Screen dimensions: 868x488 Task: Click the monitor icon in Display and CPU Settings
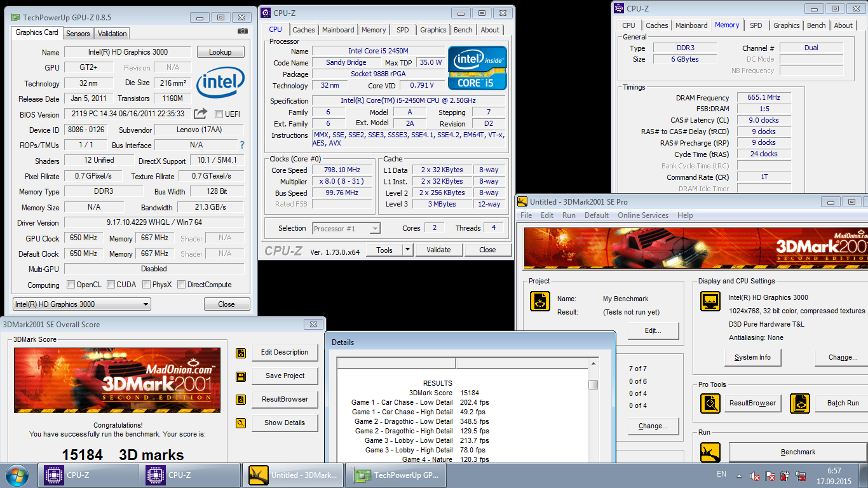(x=710, y=301)
